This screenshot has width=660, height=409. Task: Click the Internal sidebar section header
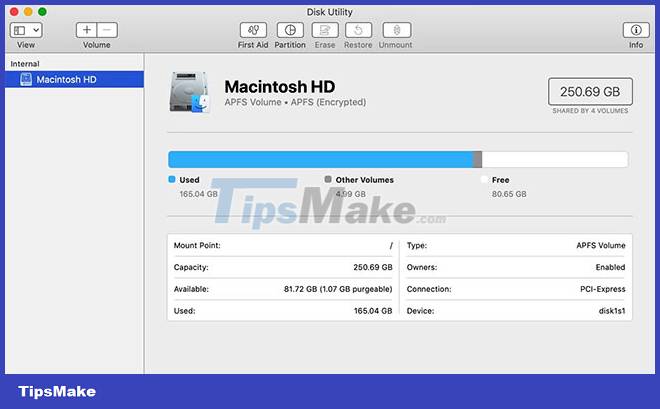(25, 64)
